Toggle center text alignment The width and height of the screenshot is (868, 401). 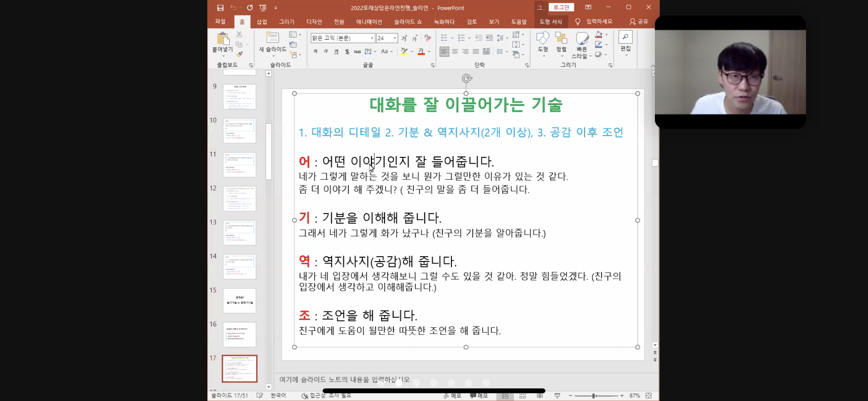tap(455, 51)
